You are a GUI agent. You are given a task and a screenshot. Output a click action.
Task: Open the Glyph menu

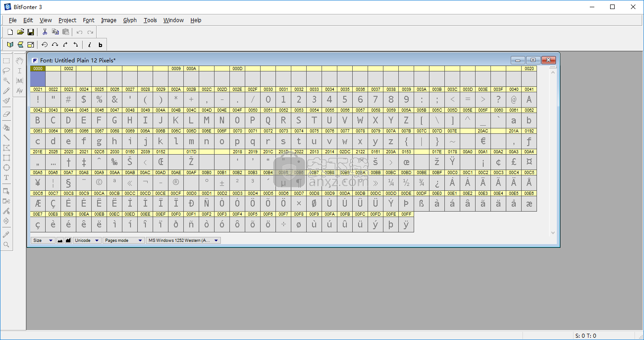coord(130,20)
